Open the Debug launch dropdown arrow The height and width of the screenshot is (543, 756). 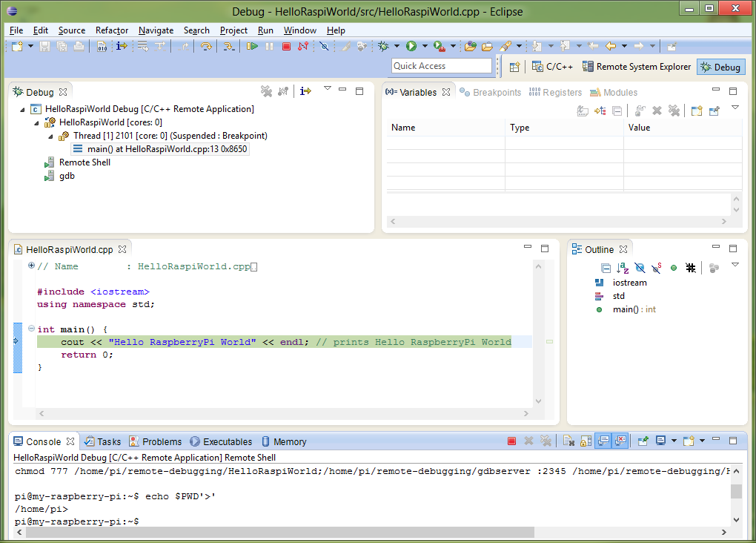tap(397, 46)
